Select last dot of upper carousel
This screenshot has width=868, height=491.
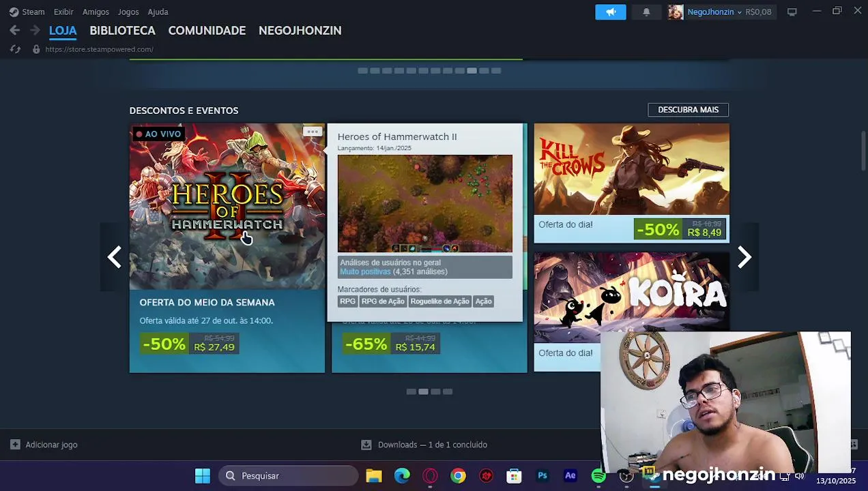(x=496, y=71)
